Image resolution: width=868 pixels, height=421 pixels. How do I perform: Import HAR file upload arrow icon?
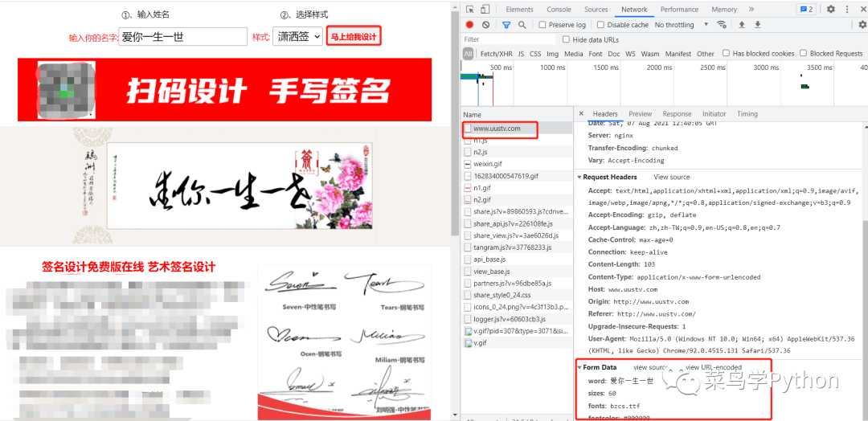742,25
